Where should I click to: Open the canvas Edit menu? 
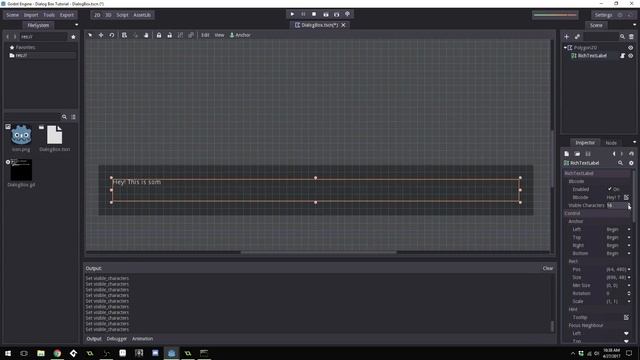pos(205,35)
